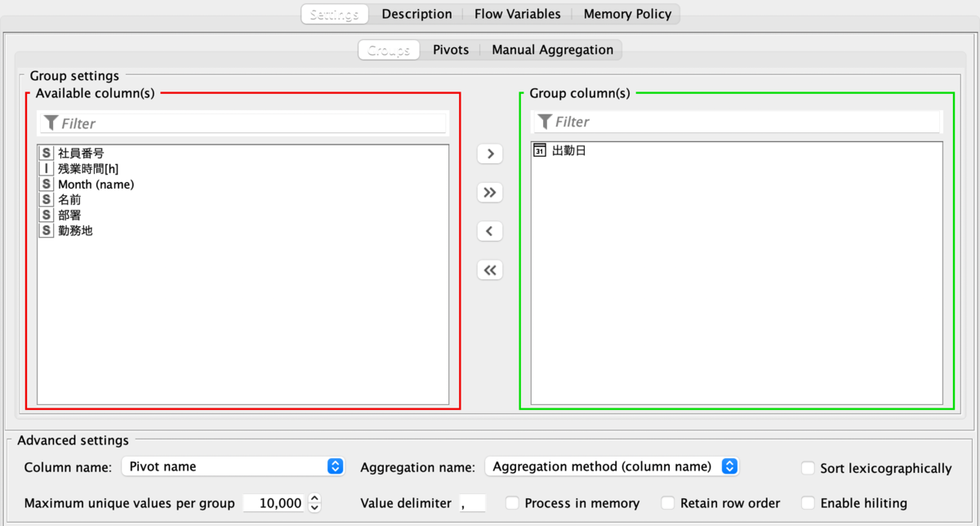
Task: Add selected column with single right arrow
Action: tap(490, 154)
